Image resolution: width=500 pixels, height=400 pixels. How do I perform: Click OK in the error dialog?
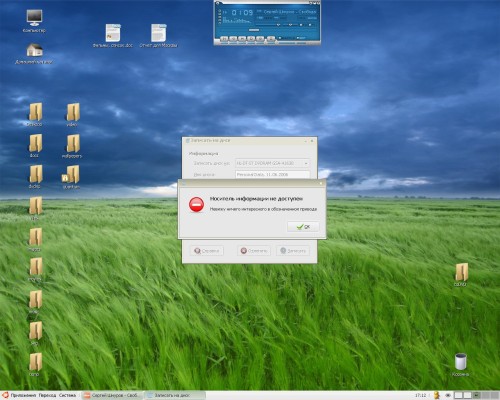(303, 227)
